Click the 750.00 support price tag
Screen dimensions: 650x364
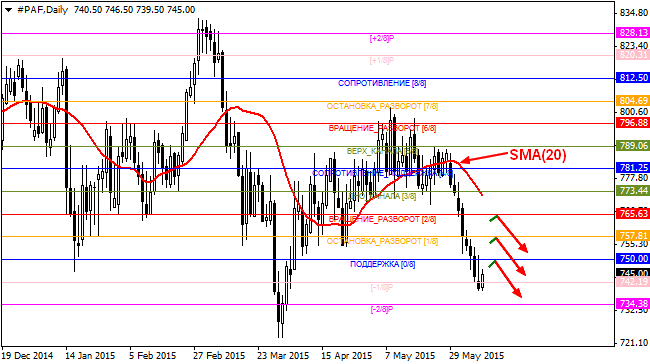pos(633,259)
